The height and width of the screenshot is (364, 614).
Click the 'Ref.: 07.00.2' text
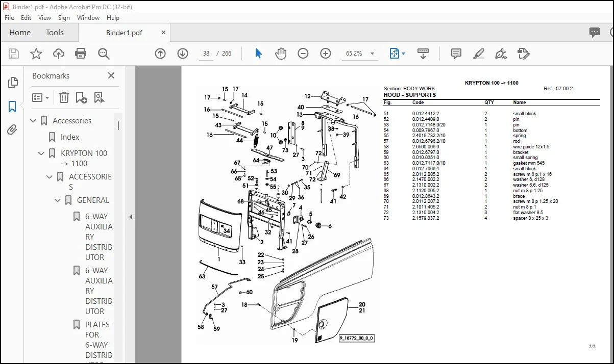(558, 89)
